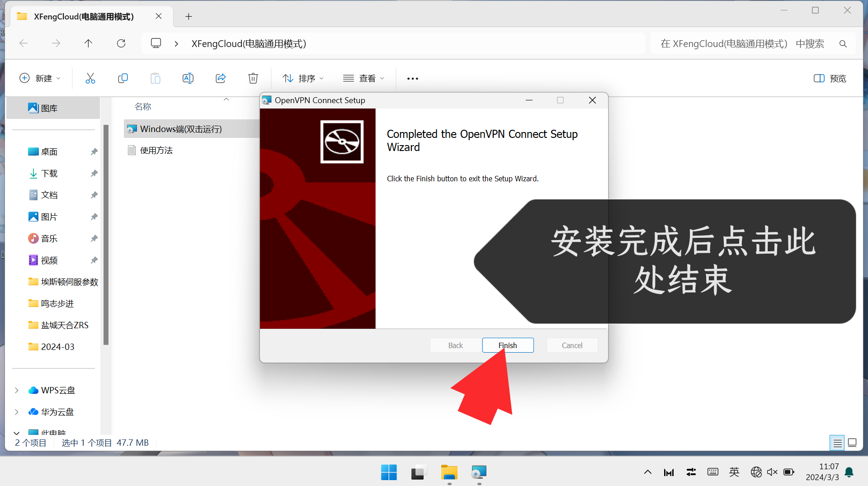Click the Paste icon in Explorer toolbar
The height and width of the screenshot is (486, 868).
(155, 78)
